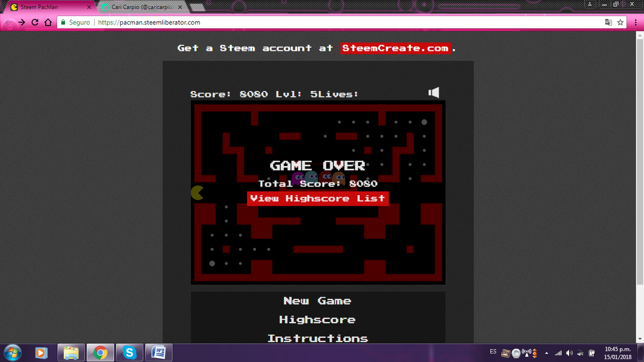The height and width of the screenshot is (362, 644).
Task: Reload the PacMan page
Action: pyautogui.click(x=35, y=23)
